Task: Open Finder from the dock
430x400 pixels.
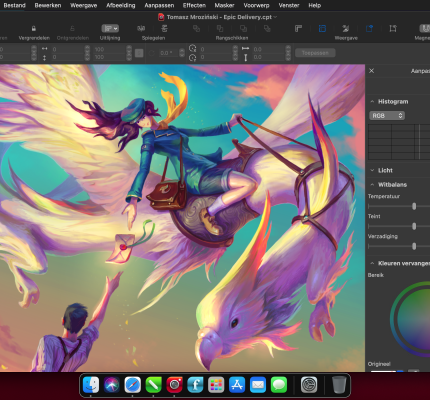Action: point(91,385)
